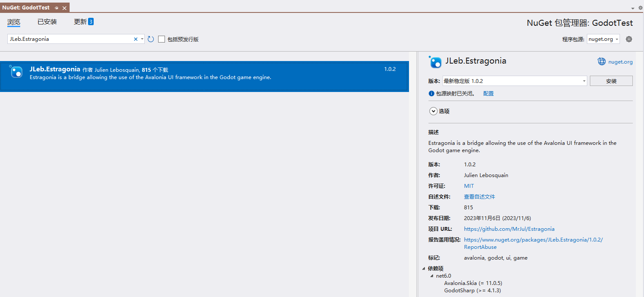Open the nuget.org link in details header
This screenshot has height=297, width=644.
pos(620,62)
